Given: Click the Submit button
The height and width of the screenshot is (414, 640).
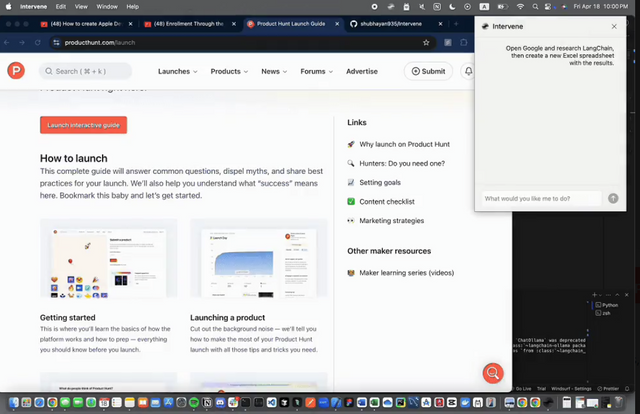Looking at the screenshot, I should click(x=428, y=71).
